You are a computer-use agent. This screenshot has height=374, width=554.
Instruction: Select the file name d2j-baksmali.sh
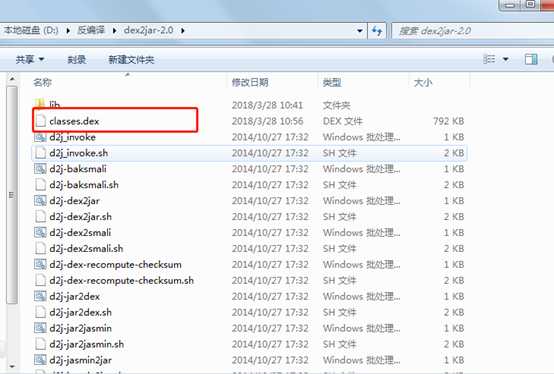(x=84, y=185)
